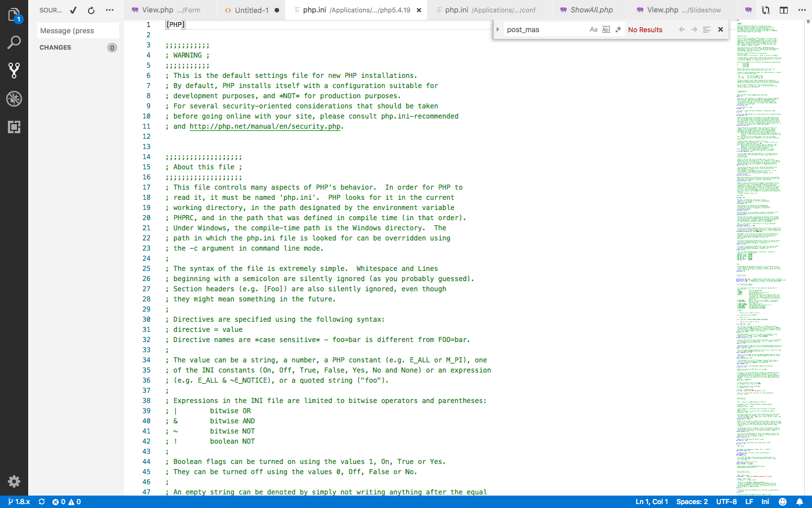812x508 pixels.
Task: Open the php.net security.php link
Action: 265,126
